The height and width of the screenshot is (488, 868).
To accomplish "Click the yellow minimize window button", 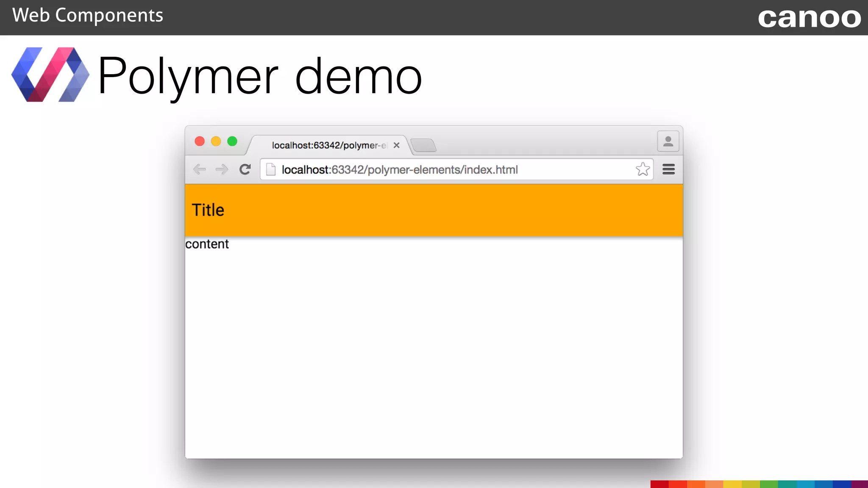I will point(216,141).
